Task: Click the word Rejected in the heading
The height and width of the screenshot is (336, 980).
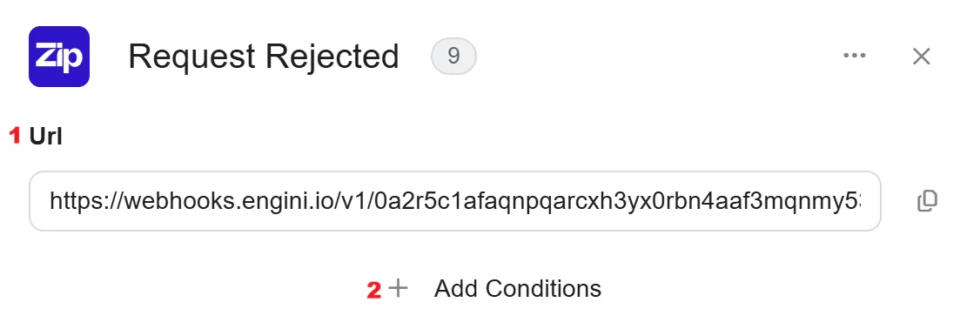Action: 332,57
